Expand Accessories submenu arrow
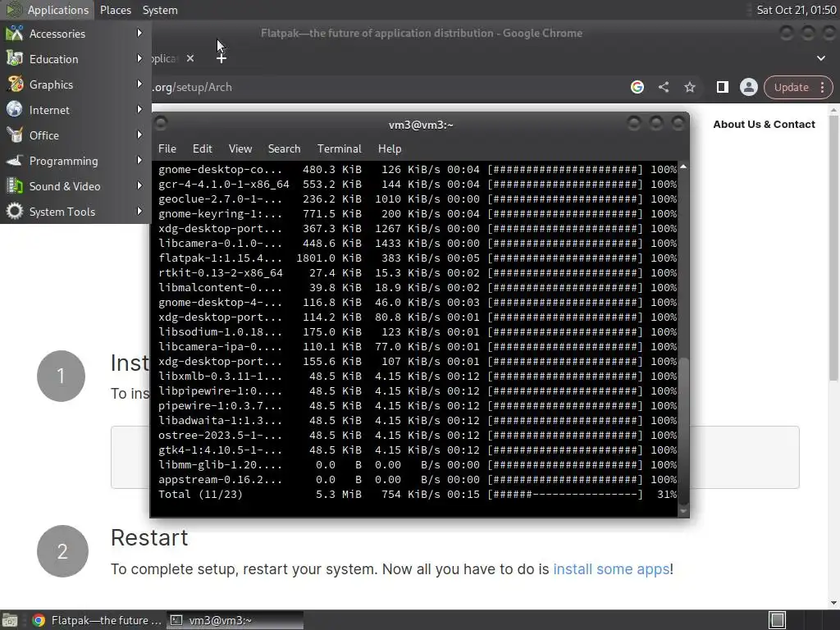The image size is (840, 630). 139,33
